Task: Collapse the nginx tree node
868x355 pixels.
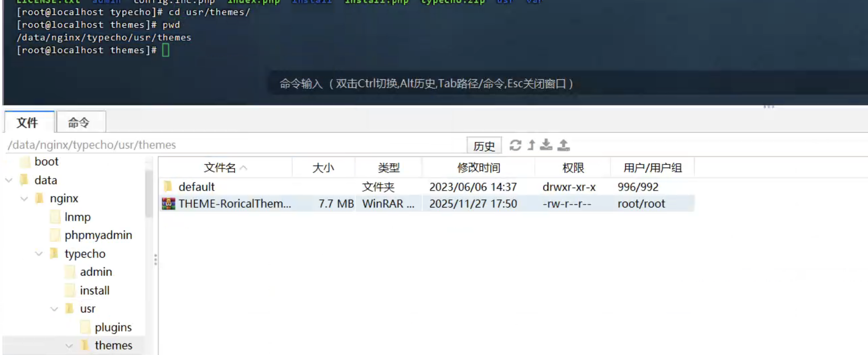Action: [24, 199]
